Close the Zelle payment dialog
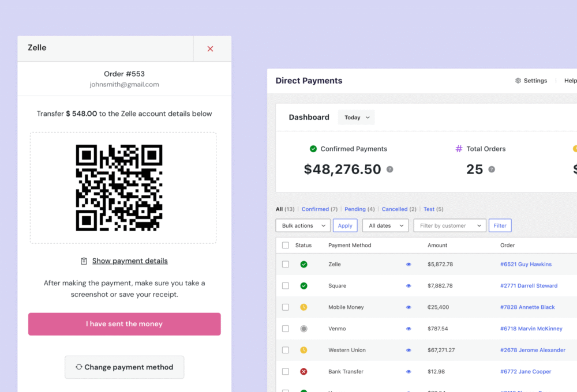The width and height of the screenshot is (577, 392). click(210, 49)
